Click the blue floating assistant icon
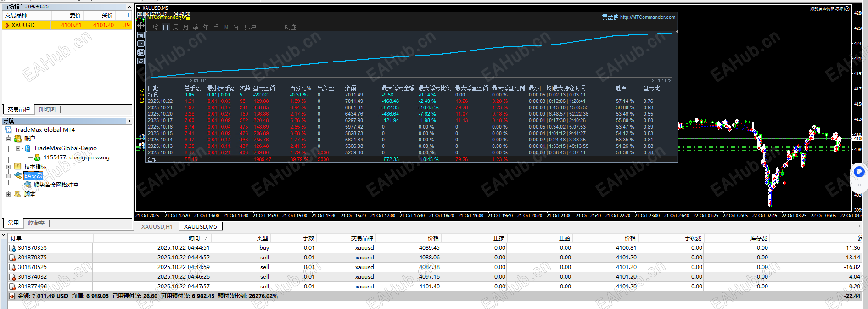The width and height of the screenshot is (868, 309). coord(859,172)
